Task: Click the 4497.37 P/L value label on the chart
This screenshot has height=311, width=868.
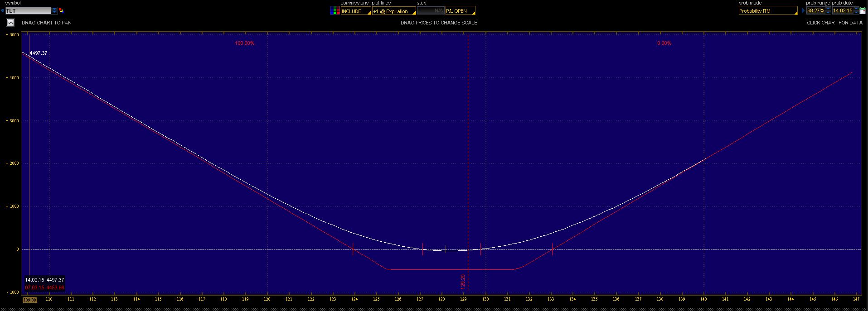Action: tap(39, 53)
